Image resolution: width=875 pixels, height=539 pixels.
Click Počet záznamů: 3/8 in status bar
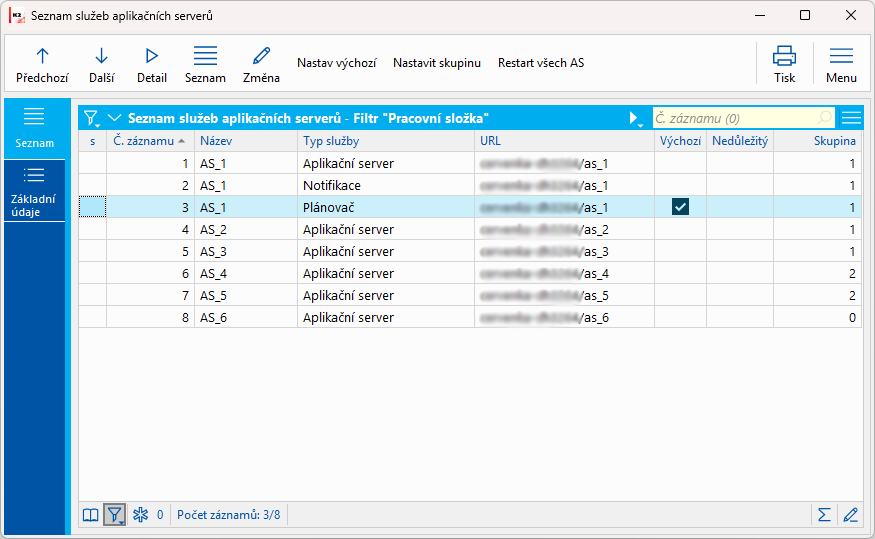pos(228,514)
